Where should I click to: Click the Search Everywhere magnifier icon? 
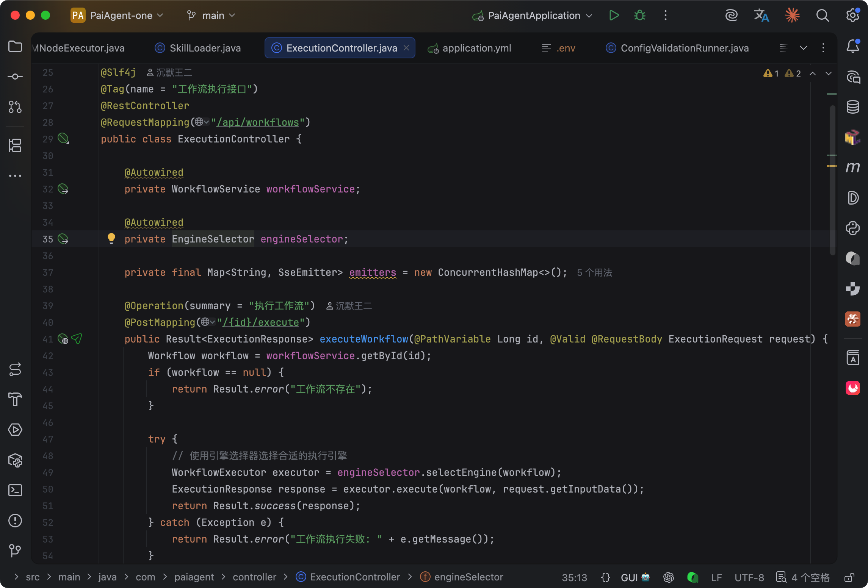(822, 16)
